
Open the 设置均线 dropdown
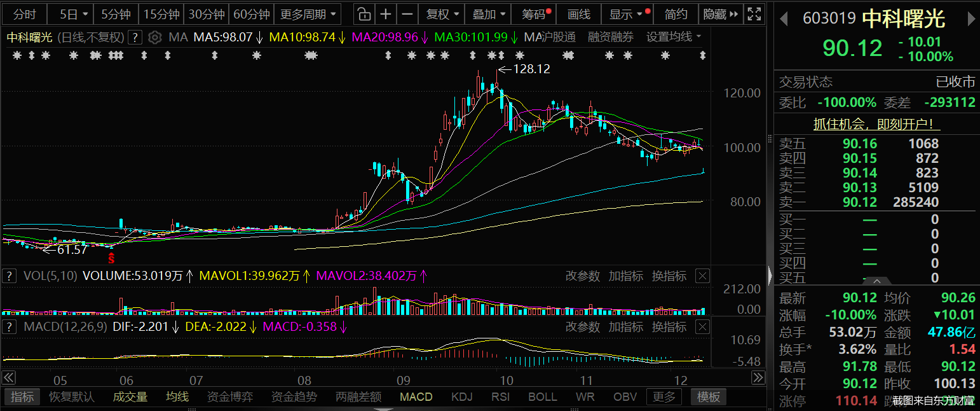674,37
